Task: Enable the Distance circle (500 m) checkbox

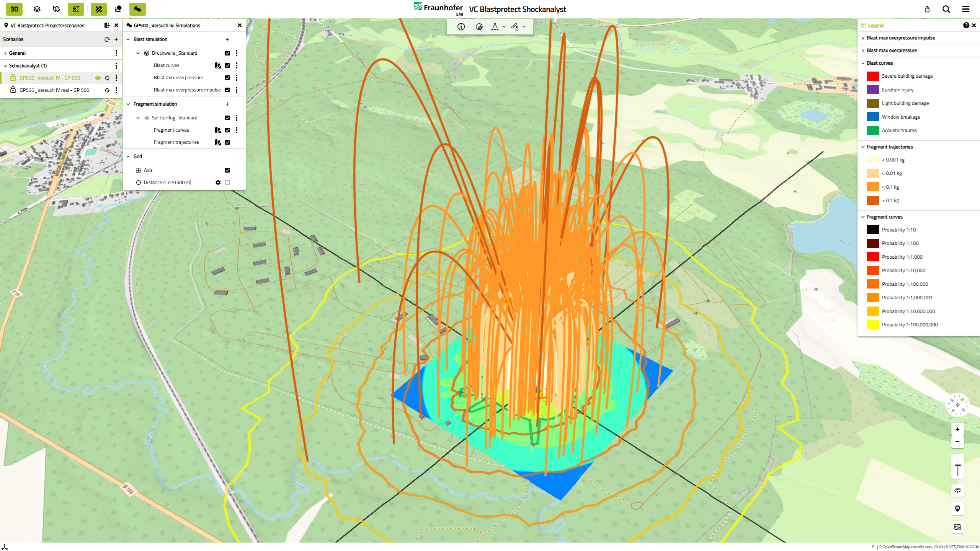Action: tap(227, 183)
